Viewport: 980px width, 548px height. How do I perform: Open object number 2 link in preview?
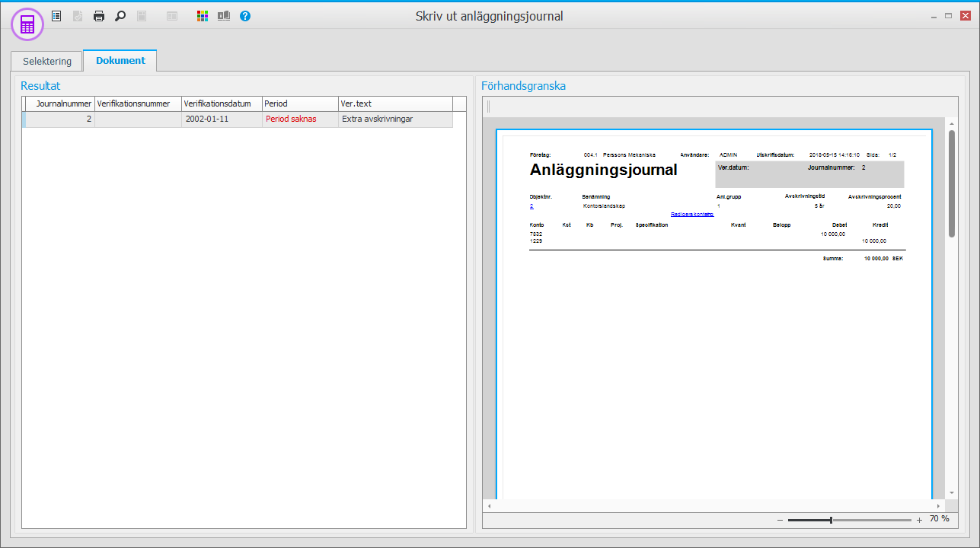point(531,206)
